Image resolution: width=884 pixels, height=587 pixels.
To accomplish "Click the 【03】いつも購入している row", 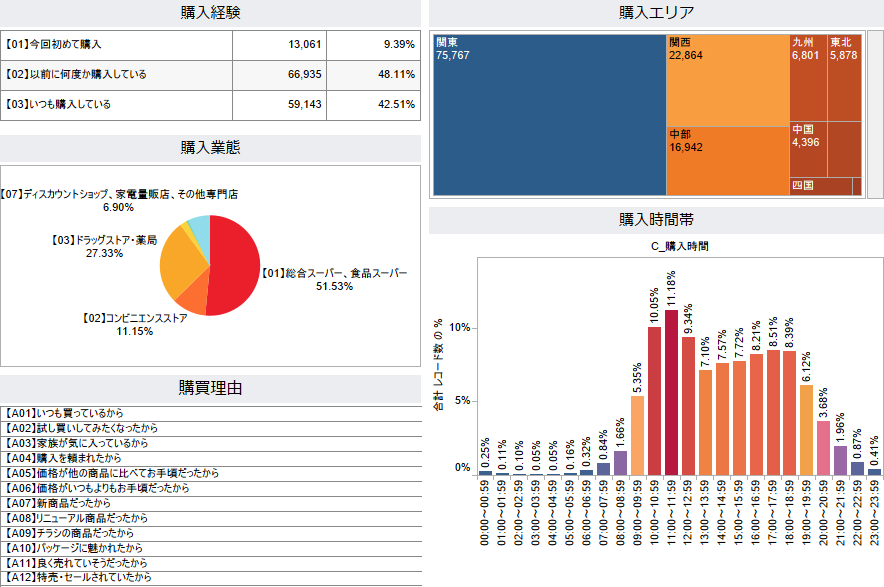I will 210,105.
